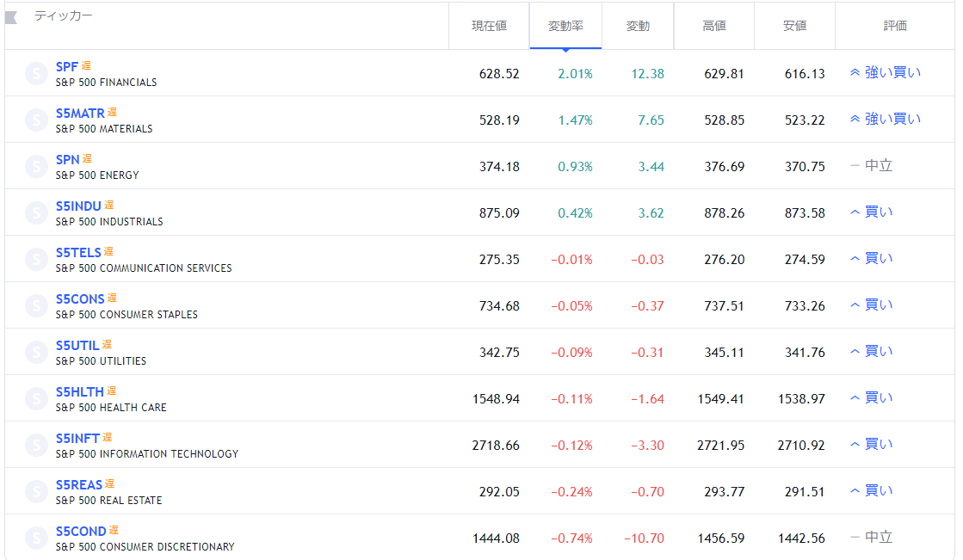Click the 291.51 low value for S5REAS
963x560 pixels.
805,492
